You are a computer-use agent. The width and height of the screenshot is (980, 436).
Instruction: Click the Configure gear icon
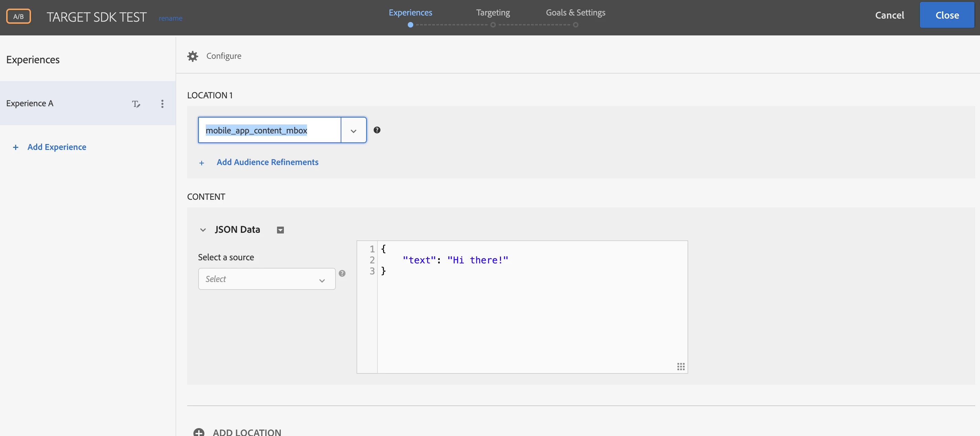pos(192,56)
